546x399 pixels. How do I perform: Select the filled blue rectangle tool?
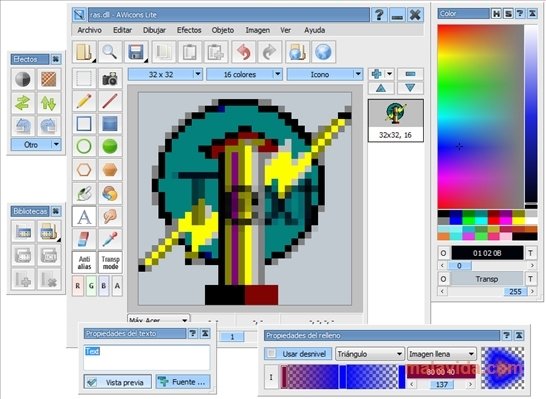point(110,124)
